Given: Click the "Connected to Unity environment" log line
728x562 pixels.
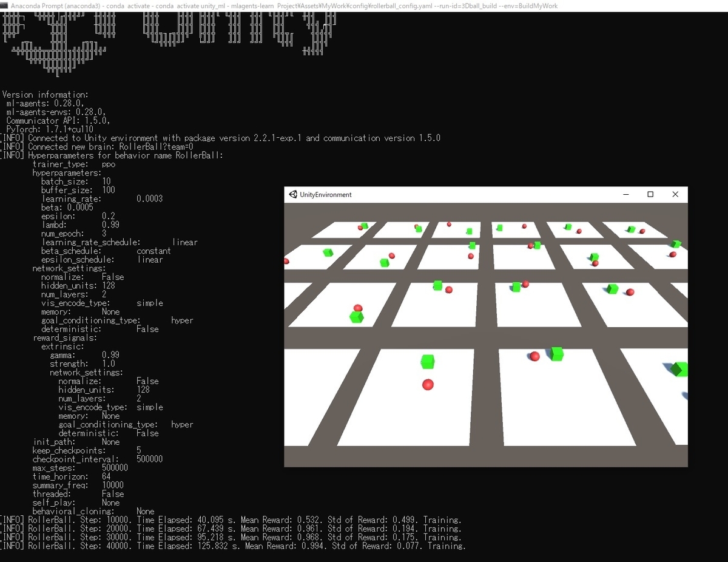Looking at the screenshot, I should [220, 138].
